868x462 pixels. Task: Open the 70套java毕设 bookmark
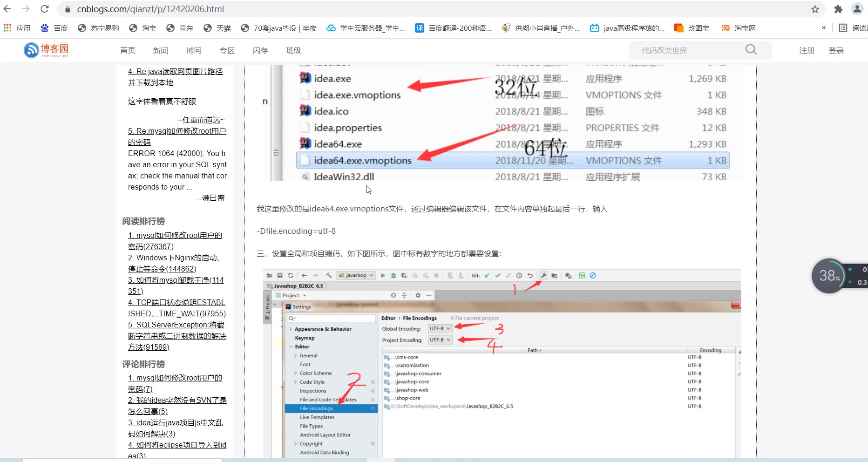click(278, 28)
